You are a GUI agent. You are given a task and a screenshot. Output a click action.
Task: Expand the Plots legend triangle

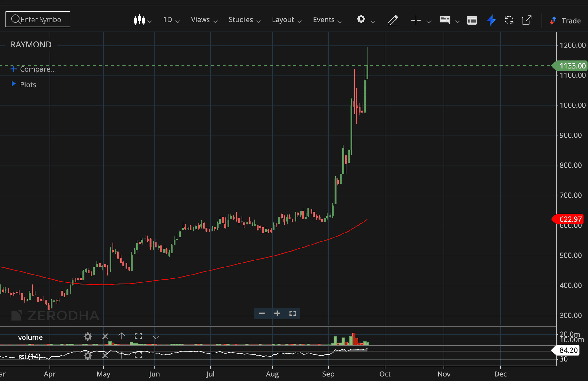click(x=14, y=84)
